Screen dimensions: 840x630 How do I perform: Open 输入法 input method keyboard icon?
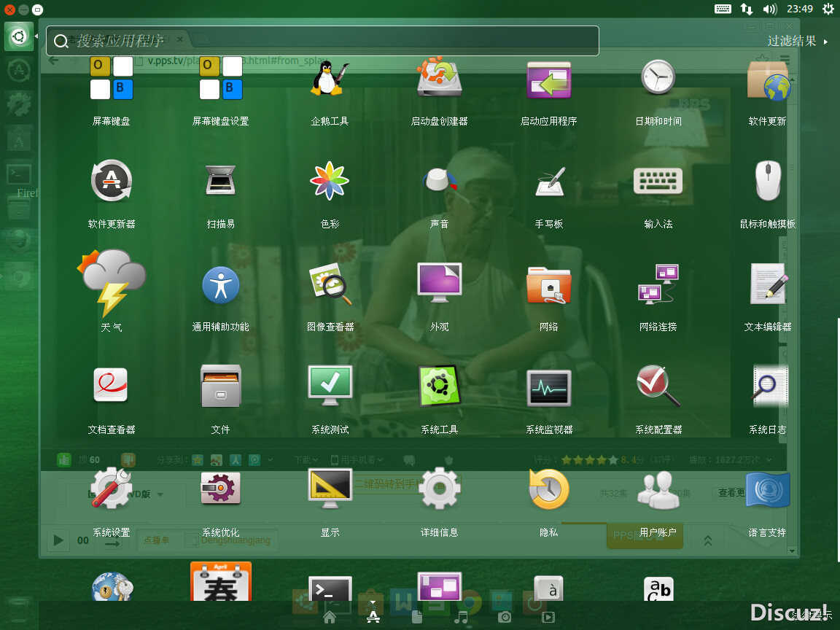pos(658,181)
